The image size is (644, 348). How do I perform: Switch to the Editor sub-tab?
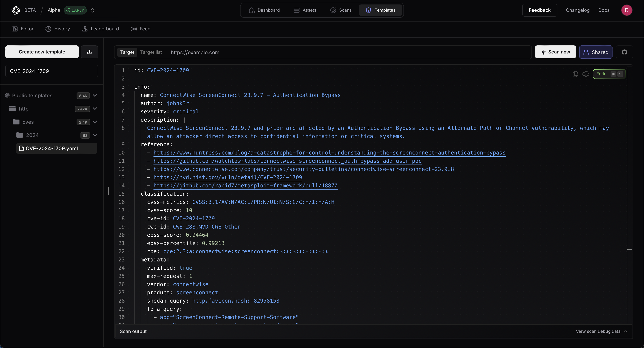(23, 29)
